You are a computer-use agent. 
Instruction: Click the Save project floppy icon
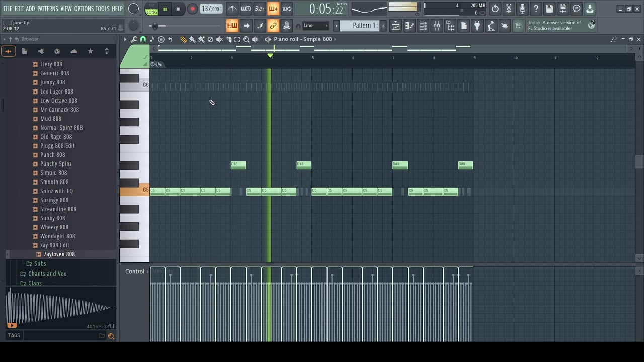(549, 9)
